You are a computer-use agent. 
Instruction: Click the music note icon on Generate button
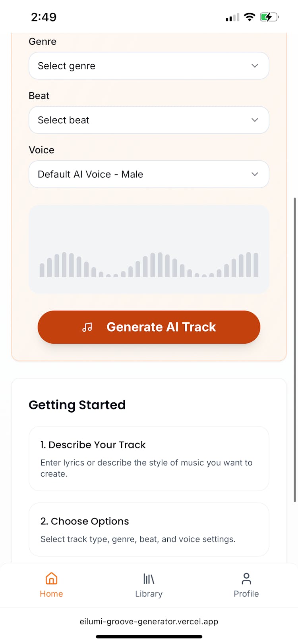tap(87, 327)
